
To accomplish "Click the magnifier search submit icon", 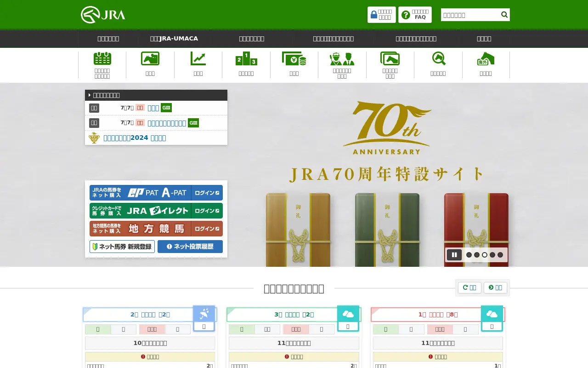I will tap(504, 15).
